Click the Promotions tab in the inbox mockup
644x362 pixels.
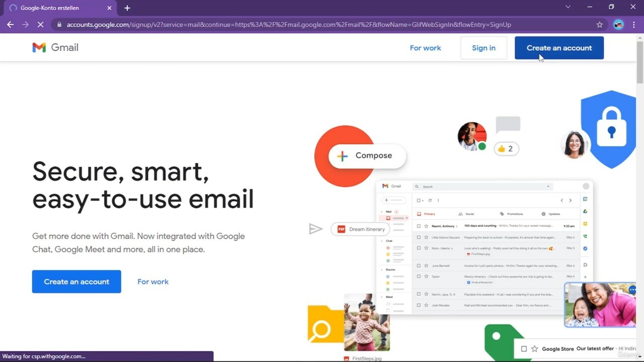click(x=512, y=214)
